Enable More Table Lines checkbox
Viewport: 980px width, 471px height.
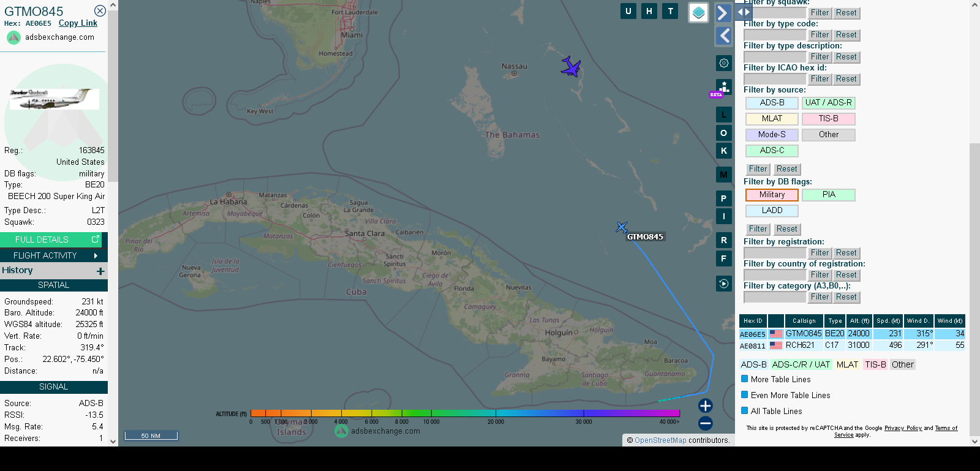[745, 379]
